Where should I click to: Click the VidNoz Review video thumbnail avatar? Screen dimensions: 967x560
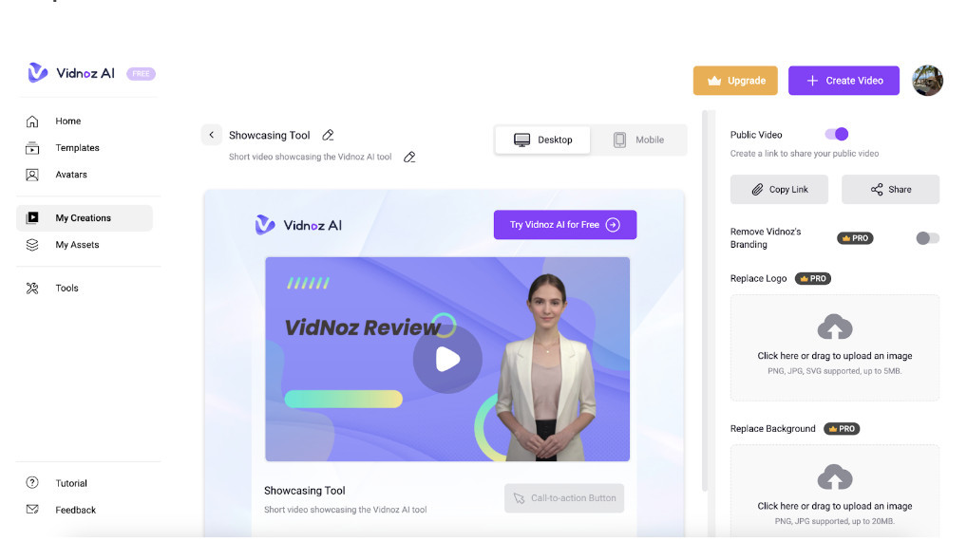tap(547, 366)
